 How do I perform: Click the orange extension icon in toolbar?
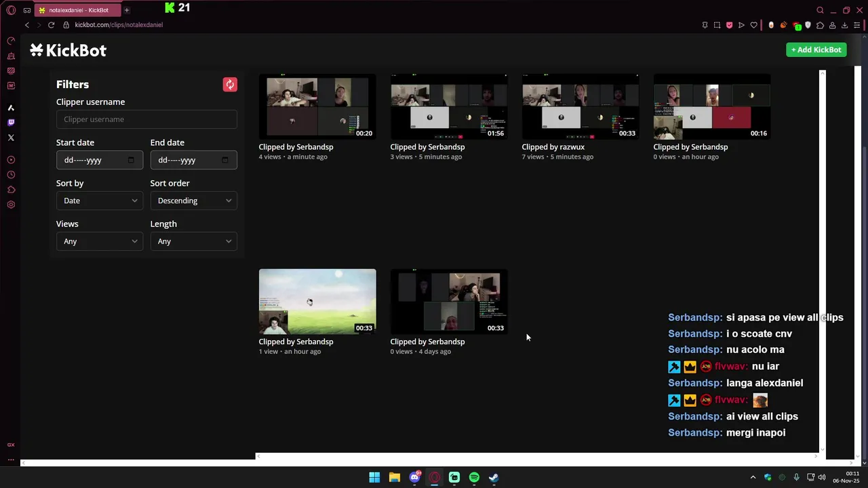point(783,25)
